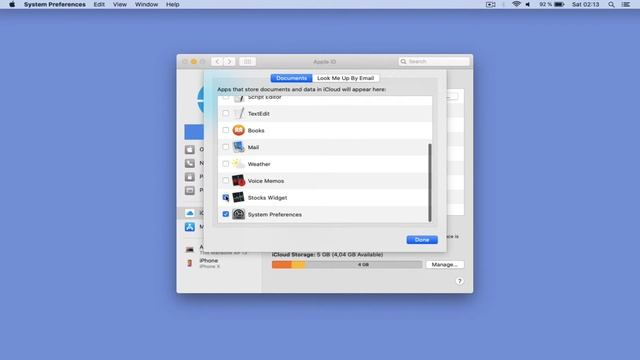The width and height of the screenshot is (640, 360).
Task: Uncheck the System Preferences checkbox
Action: pos(226,214)
